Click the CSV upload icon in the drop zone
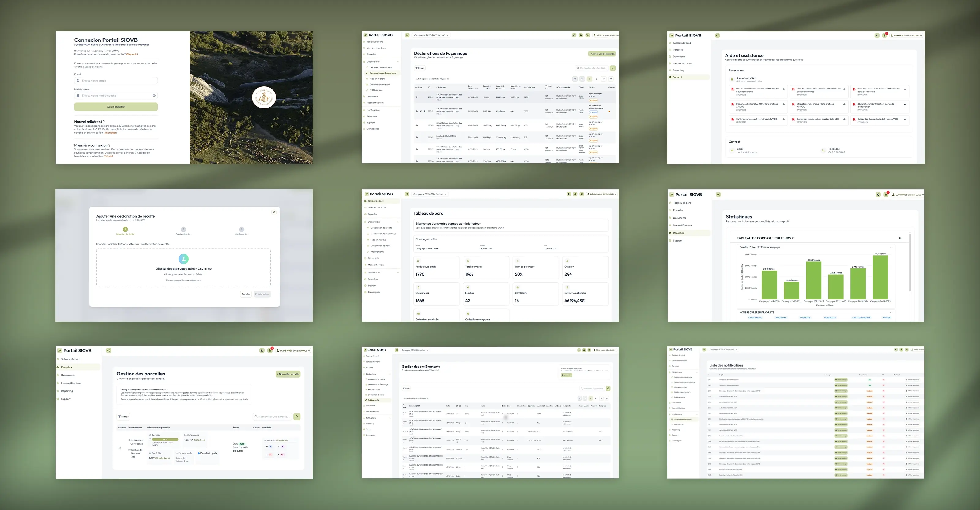Viewport: 980px width, 510px height. (183, 259)
